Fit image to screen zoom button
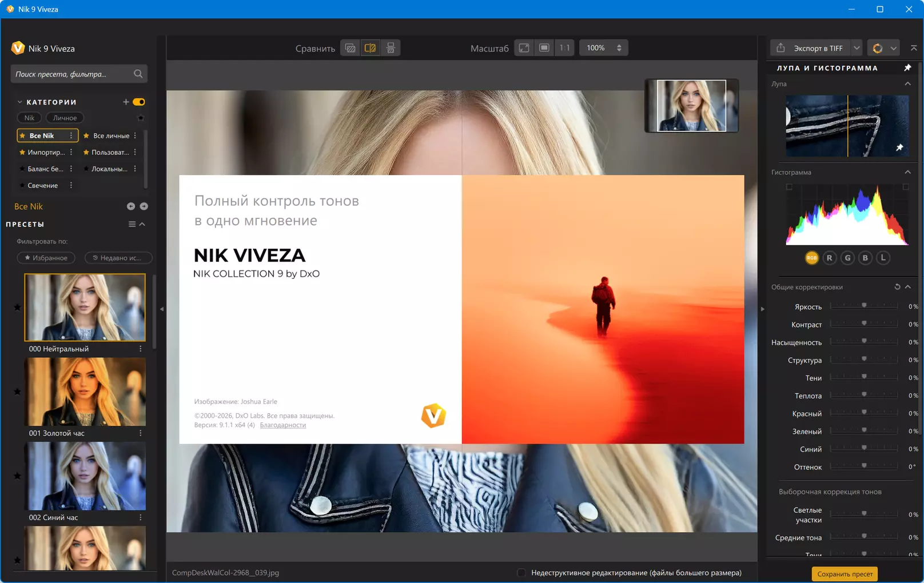 (524, 48)
